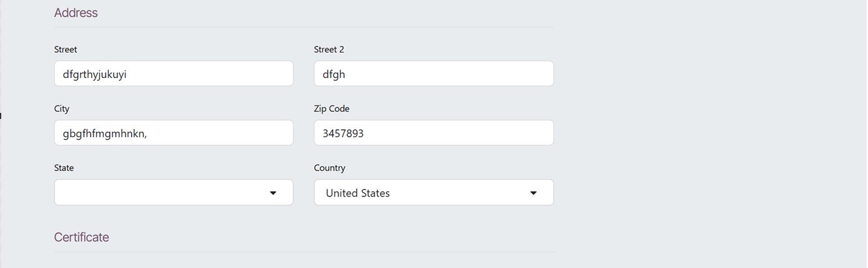Click the divider line below Certificate heading
The image size is (868, 268).
(x=303, y=252)
